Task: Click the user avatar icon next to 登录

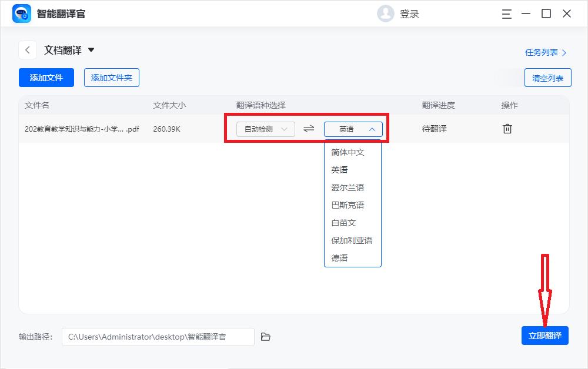Action: coord(386,14)
